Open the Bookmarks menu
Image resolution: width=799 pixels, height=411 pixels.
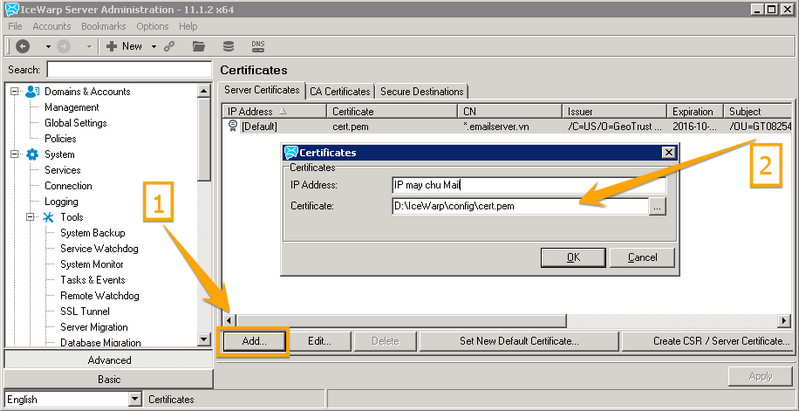[104, 26]
